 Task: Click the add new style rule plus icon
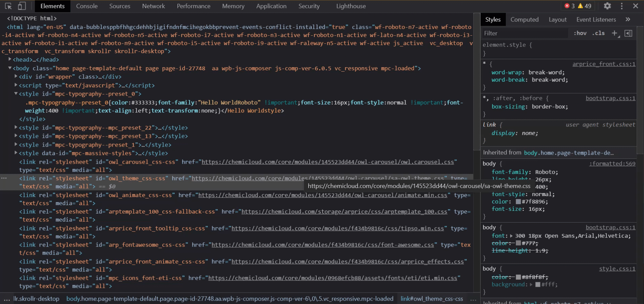614,33
